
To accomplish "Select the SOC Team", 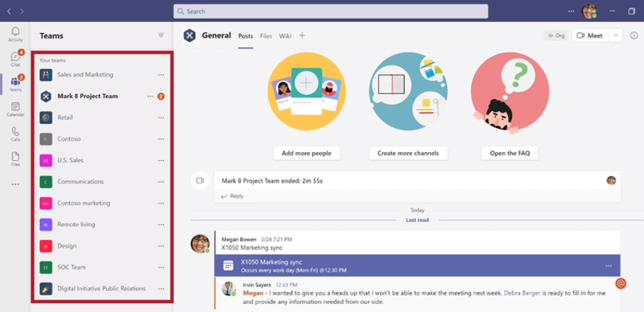I will (x=102, y=267).
